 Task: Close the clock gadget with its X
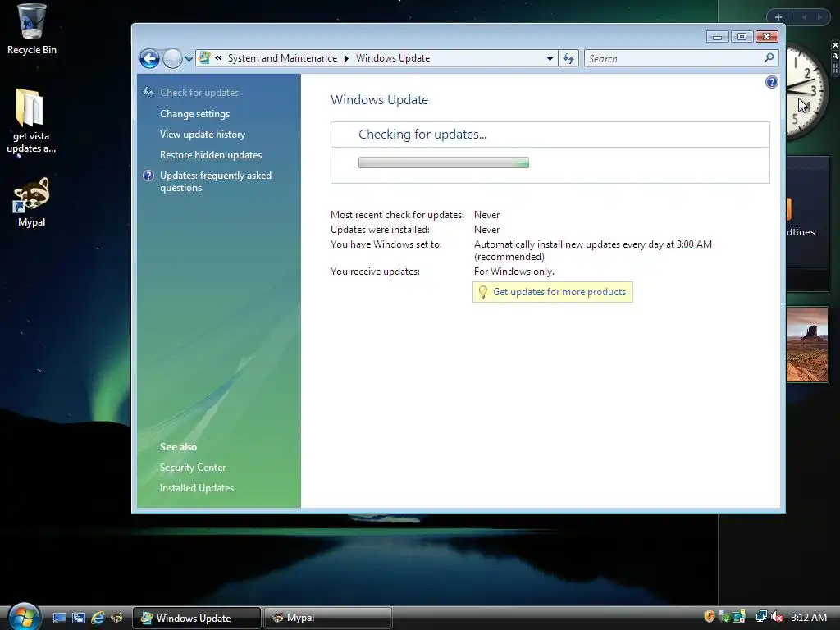(x=834, y=46)
